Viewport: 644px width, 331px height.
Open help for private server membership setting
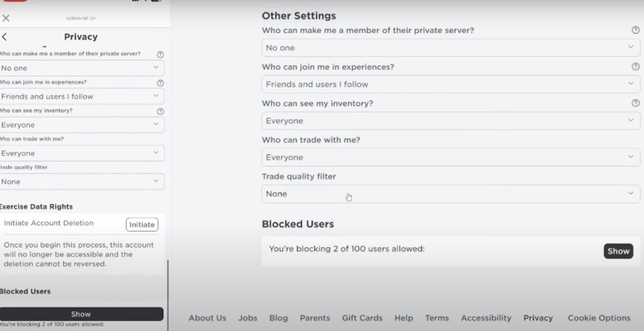point(636,30)
